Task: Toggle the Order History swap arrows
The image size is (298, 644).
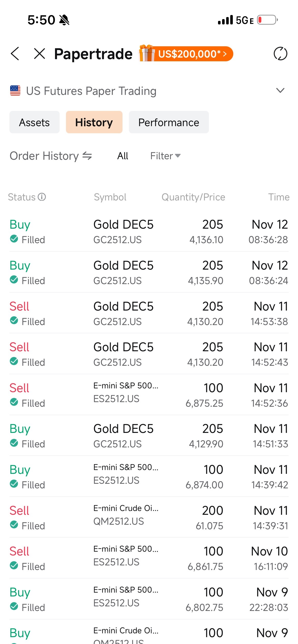Action: coord(87,156)
